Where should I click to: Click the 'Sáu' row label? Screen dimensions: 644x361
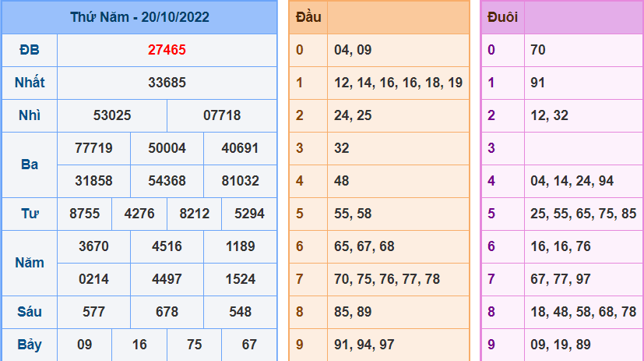tap(30, 312)
